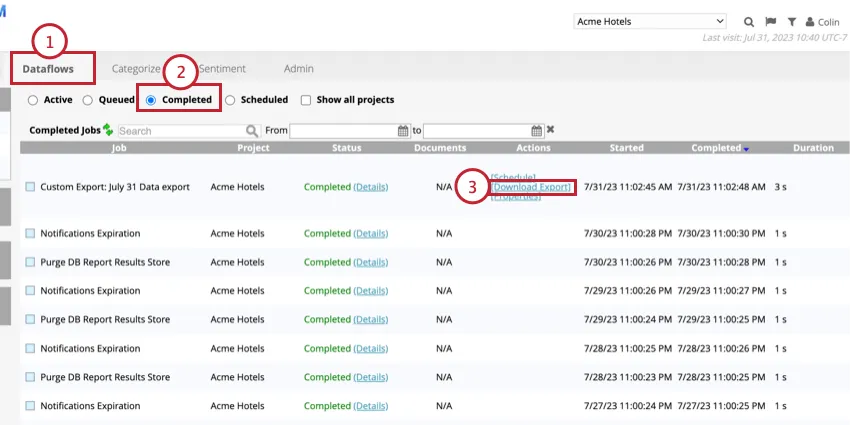850x425 pixels.
Task: Refresh the Completed Jobs list with green arrows
Action: 108,130
